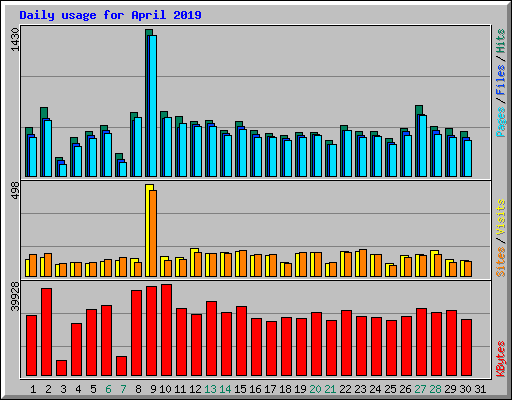Click the red 'KBytes' legend label
The image size is (512, 400).
coord(500,359)
